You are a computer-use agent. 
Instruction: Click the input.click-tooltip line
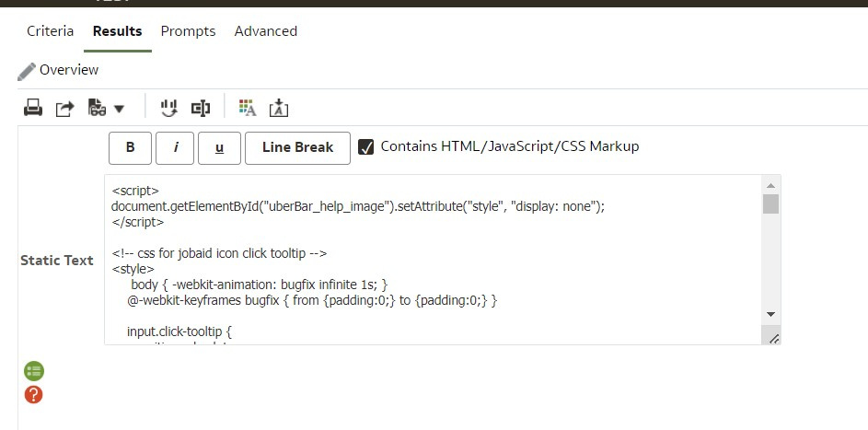click(179, 332)
